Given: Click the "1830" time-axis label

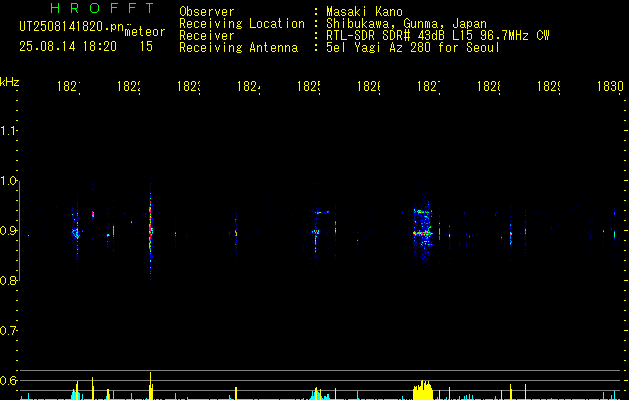Looking at the screenshot, I should click(610, 87).
